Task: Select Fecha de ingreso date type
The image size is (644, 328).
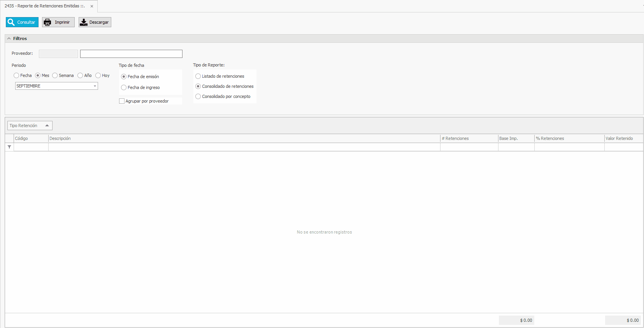Action: [124, 87]
